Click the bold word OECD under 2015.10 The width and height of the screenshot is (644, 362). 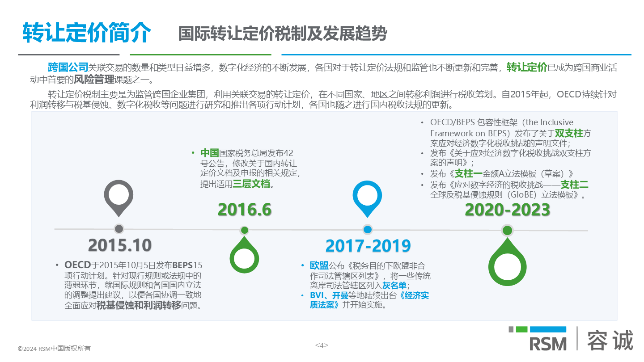click(78, 264)
